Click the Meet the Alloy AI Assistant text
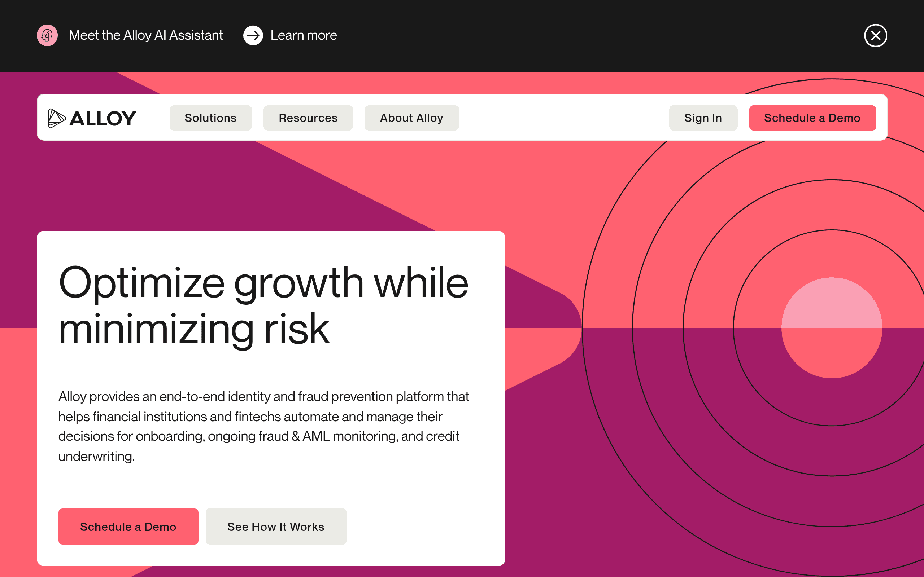This screenshot has width=924, height=577. (x=145, y=35)
